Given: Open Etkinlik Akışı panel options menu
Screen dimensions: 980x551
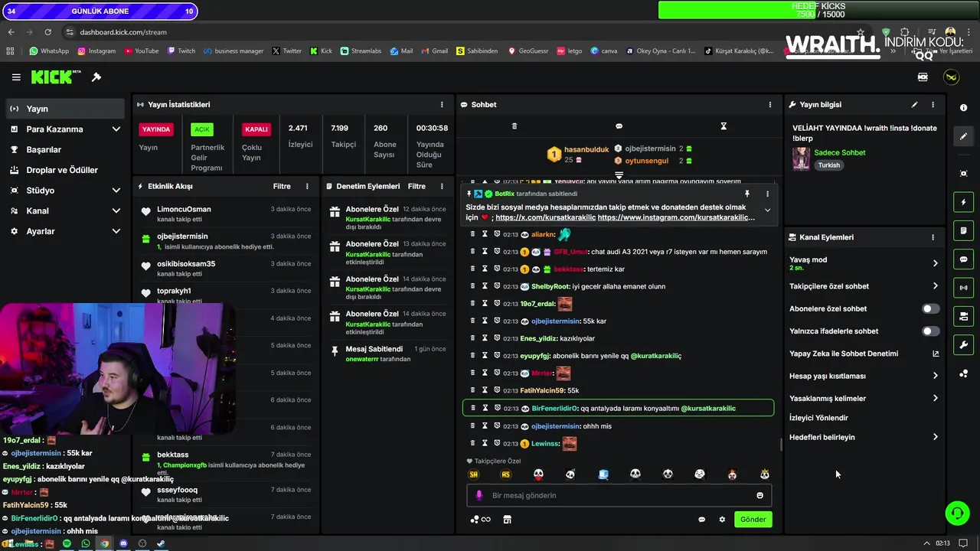Looking at the screenshot, I should click(x=307, y=186).
